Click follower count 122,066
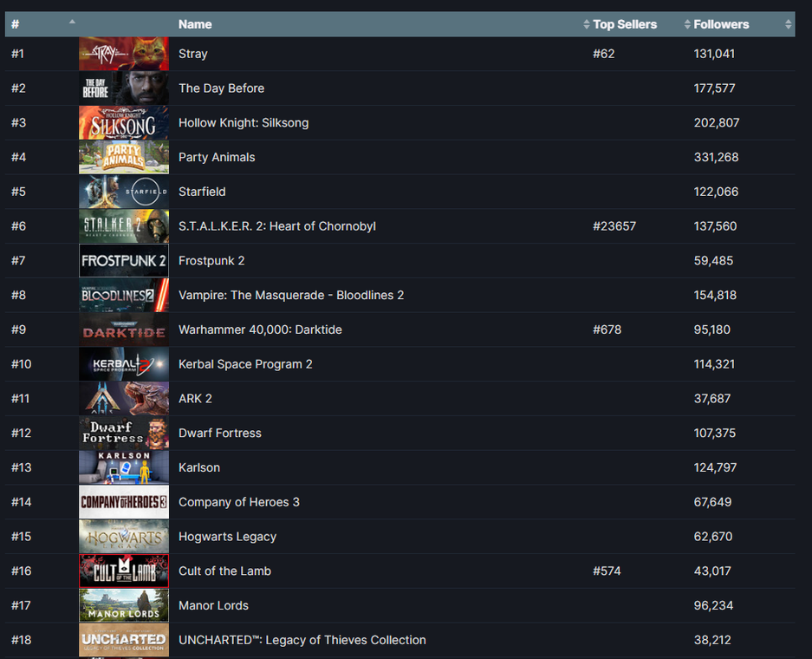The width and height of the screenshot is (812, 659). coord(716,192)
